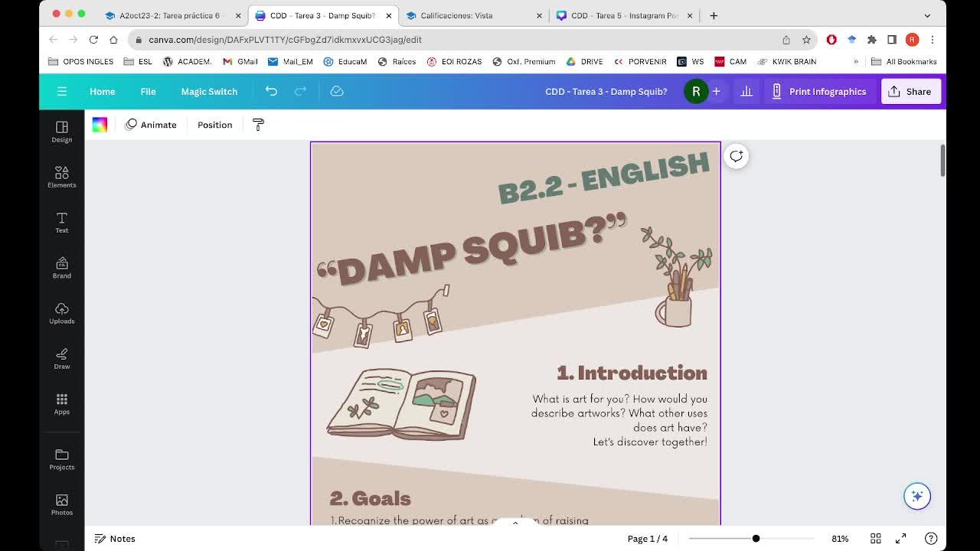
Task: Select the "B2.2 - ENGLISH" title text
Action: 604,178
